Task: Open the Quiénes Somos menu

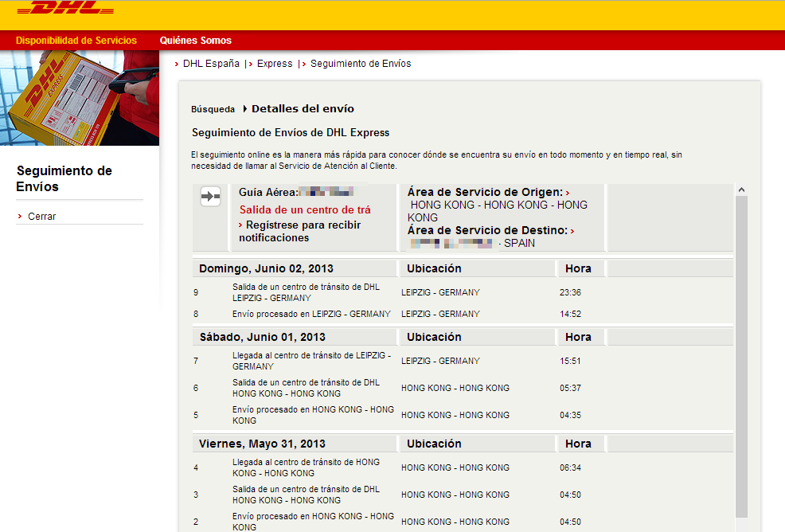Action: coord(195,41)
